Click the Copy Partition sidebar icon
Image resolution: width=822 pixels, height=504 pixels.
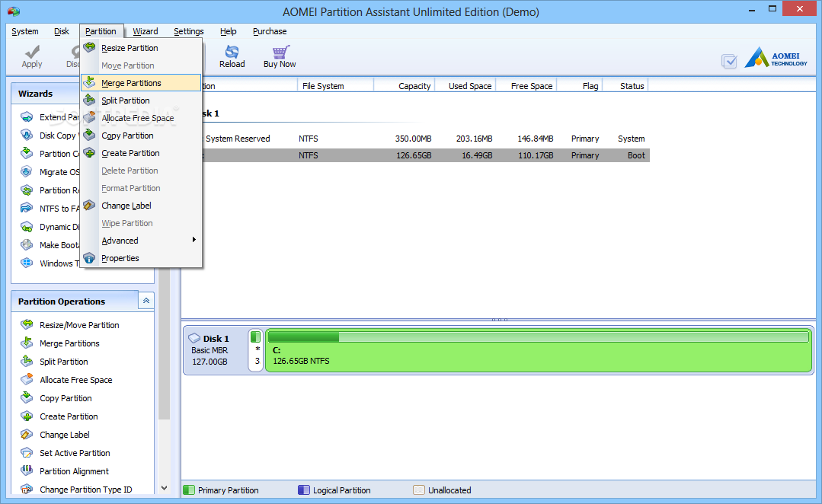(27, 397)
